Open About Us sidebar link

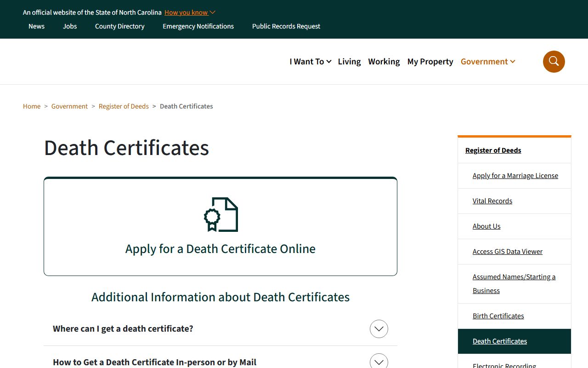coord(486,226)
